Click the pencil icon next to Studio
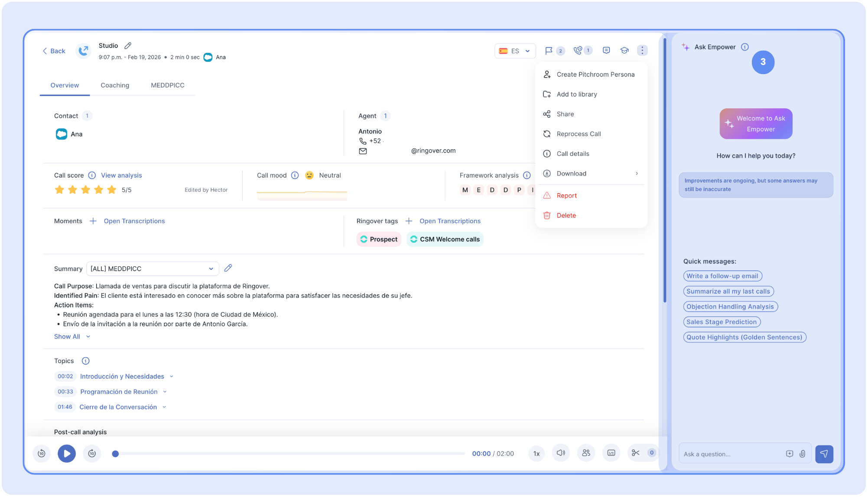 pos(128,45)
